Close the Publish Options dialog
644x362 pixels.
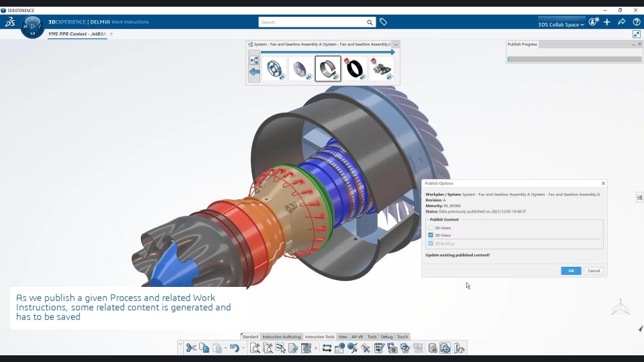pos(603,184)
